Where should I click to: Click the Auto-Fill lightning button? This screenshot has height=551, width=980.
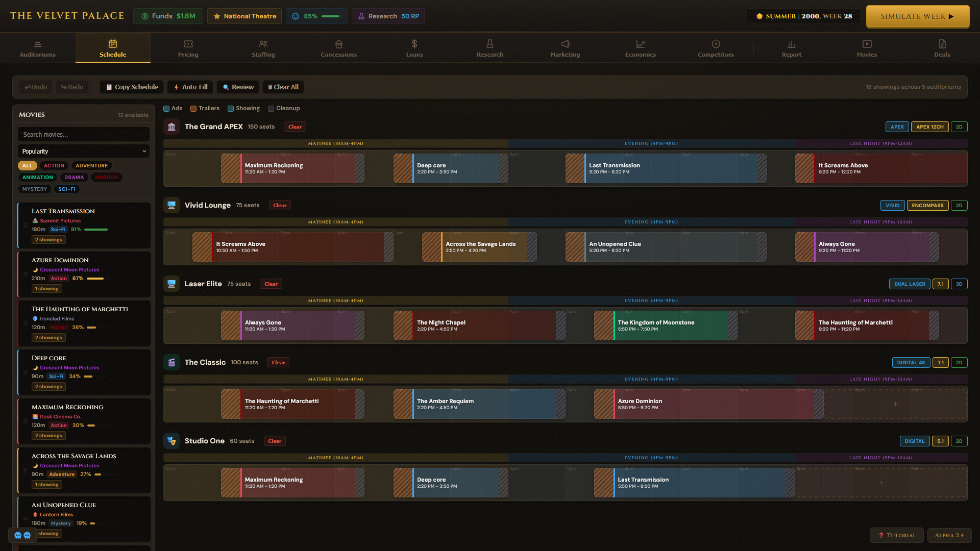tap(190, 87)
